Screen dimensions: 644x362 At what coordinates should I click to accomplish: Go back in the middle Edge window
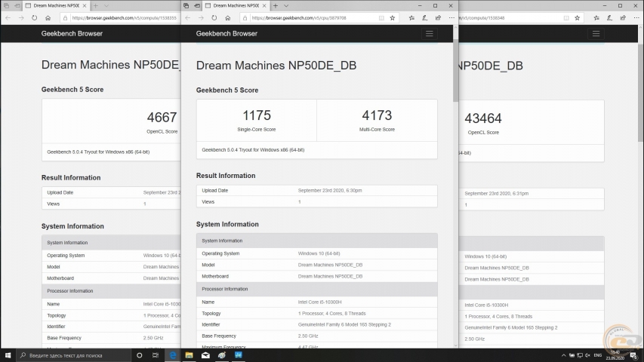188,18
